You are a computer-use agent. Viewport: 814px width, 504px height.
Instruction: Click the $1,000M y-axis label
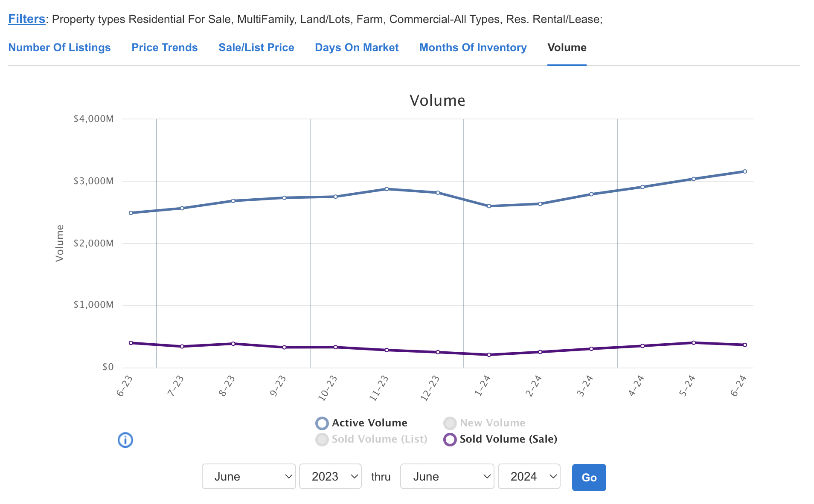[93, 305]
